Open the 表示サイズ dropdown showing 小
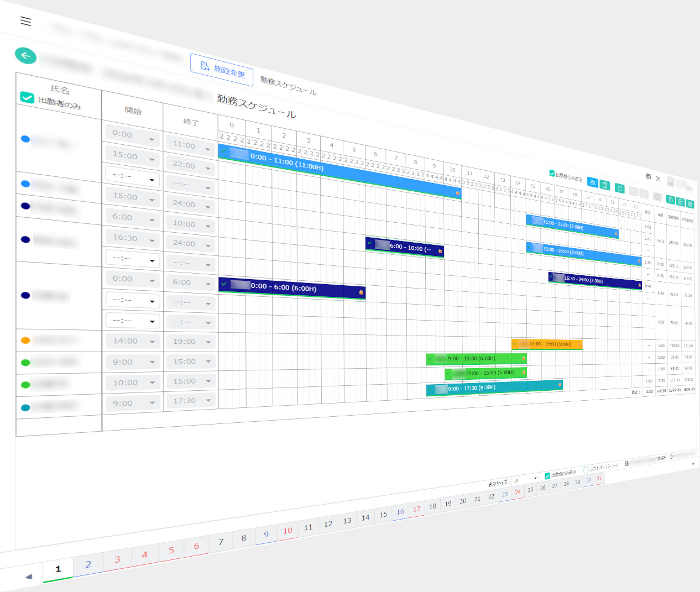 (525, 479)
